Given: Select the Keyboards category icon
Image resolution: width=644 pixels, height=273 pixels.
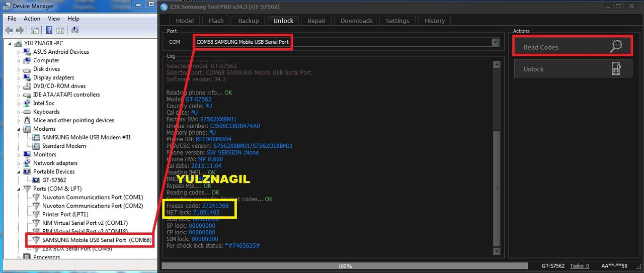Looking at the screenshot, I should 28,112.
